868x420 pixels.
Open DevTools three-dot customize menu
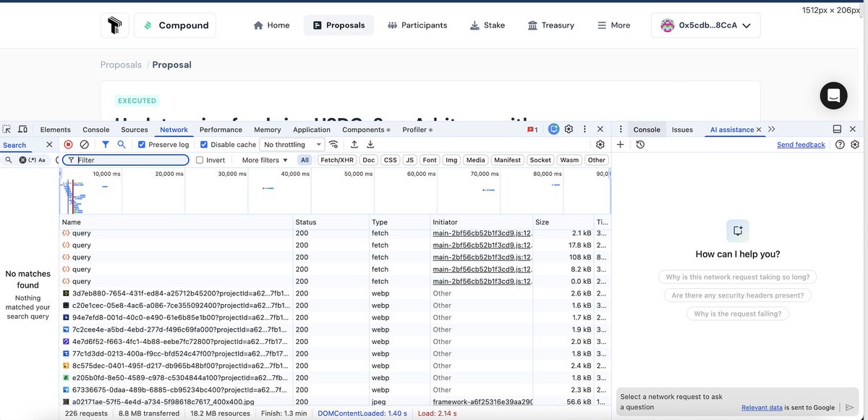click(x=584, y=130)
